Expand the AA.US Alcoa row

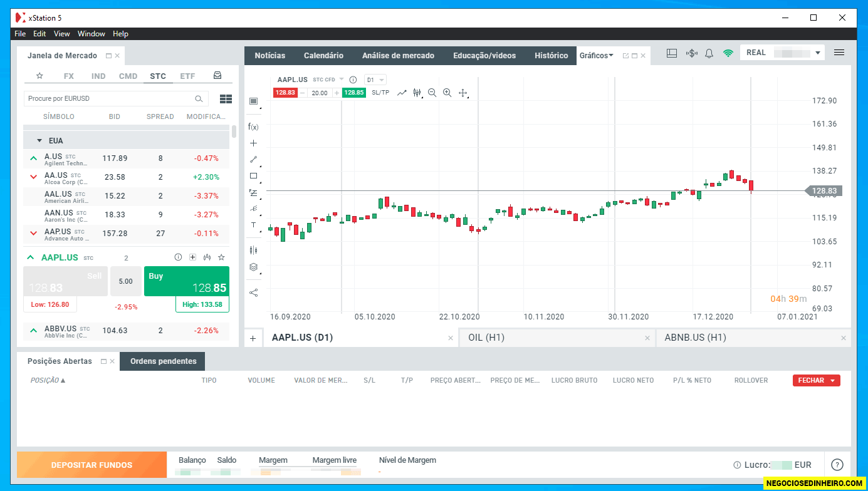pos(33,177)
